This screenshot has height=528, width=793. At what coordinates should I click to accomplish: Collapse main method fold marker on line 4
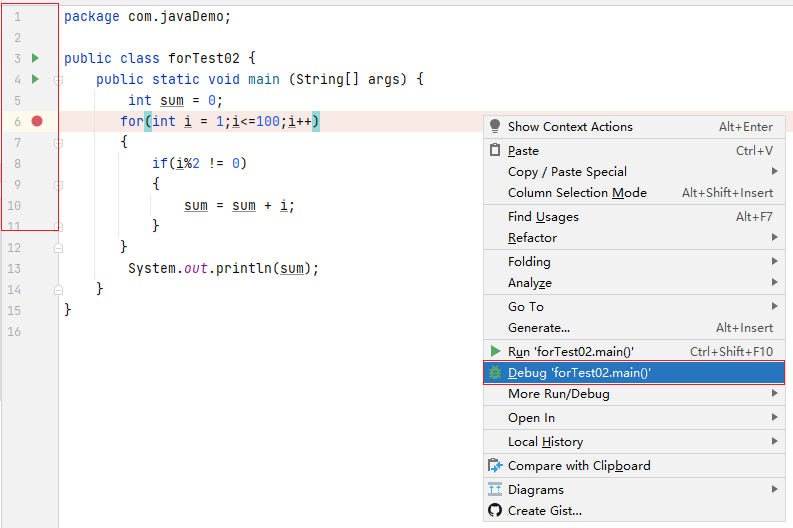tap(59, 80)
